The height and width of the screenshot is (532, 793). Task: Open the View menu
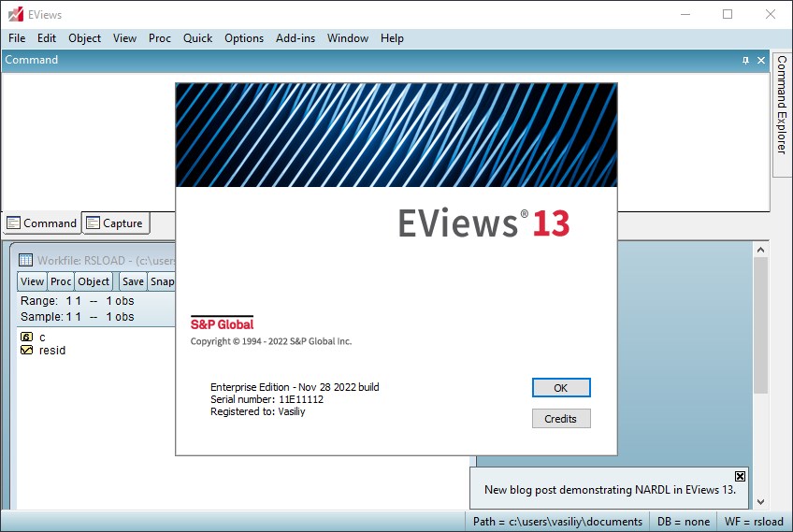coord(124,38)
